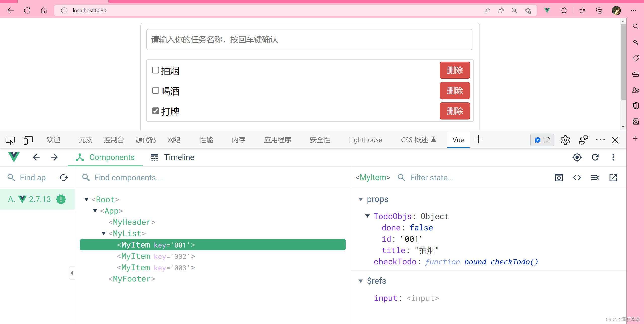
Task: Click the Vue devtools refresh icon
Action: [x=595, y=157]
